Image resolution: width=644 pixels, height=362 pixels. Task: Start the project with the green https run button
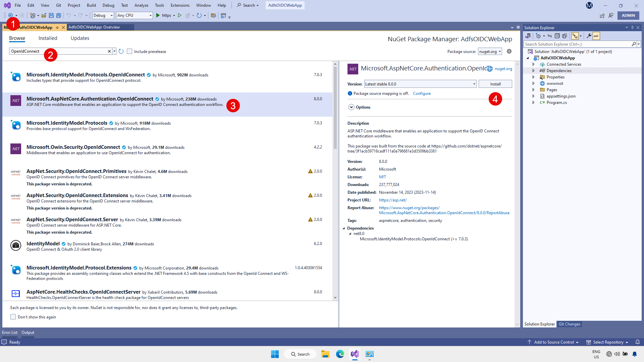158,15
